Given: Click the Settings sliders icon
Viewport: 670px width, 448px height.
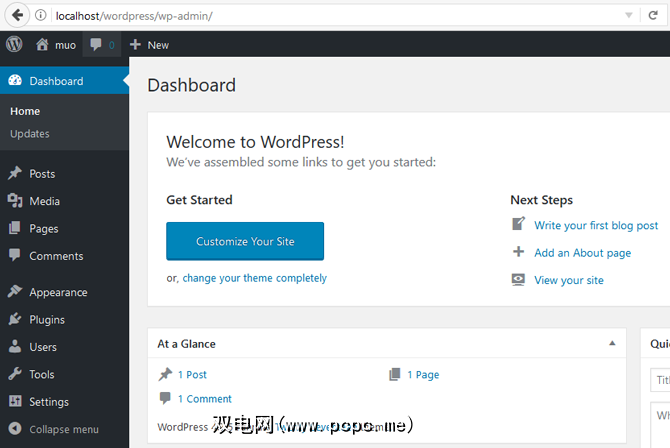Looking at the screenshot, I should coord(14,402).
